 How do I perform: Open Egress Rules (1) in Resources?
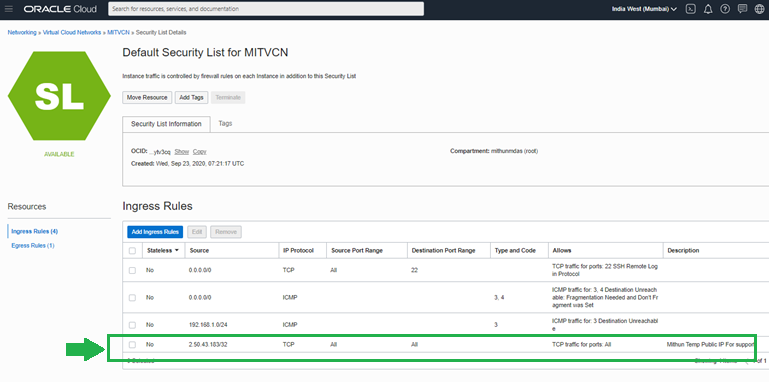(x=33, y=246)
